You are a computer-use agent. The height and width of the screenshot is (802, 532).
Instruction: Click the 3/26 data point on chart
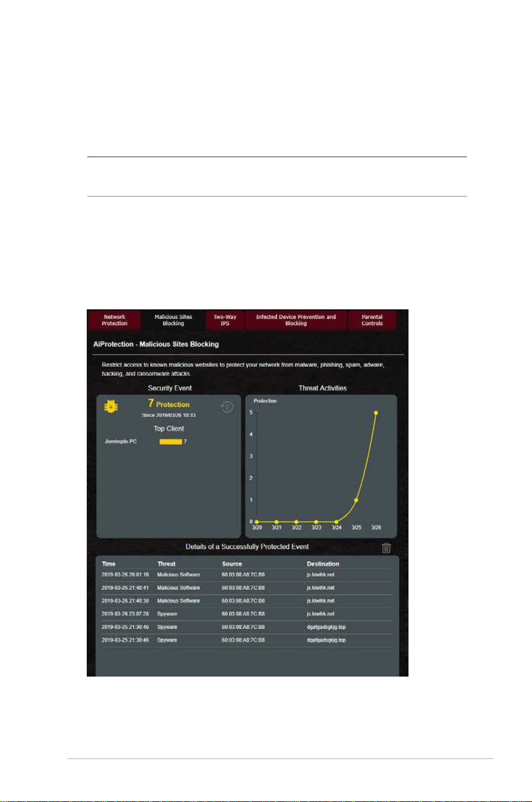[376, 413]
